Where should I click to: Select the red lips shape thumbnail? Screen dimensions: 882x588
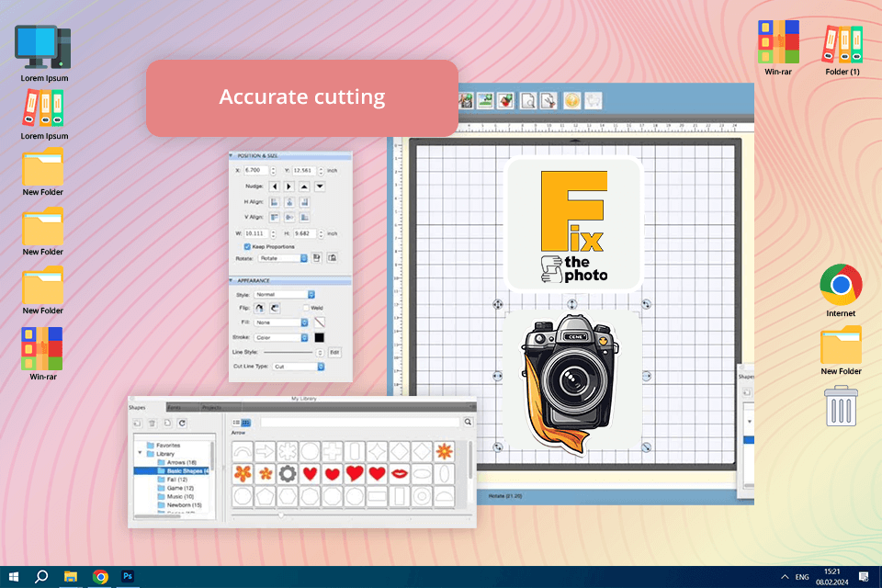(x=400, y=474)
